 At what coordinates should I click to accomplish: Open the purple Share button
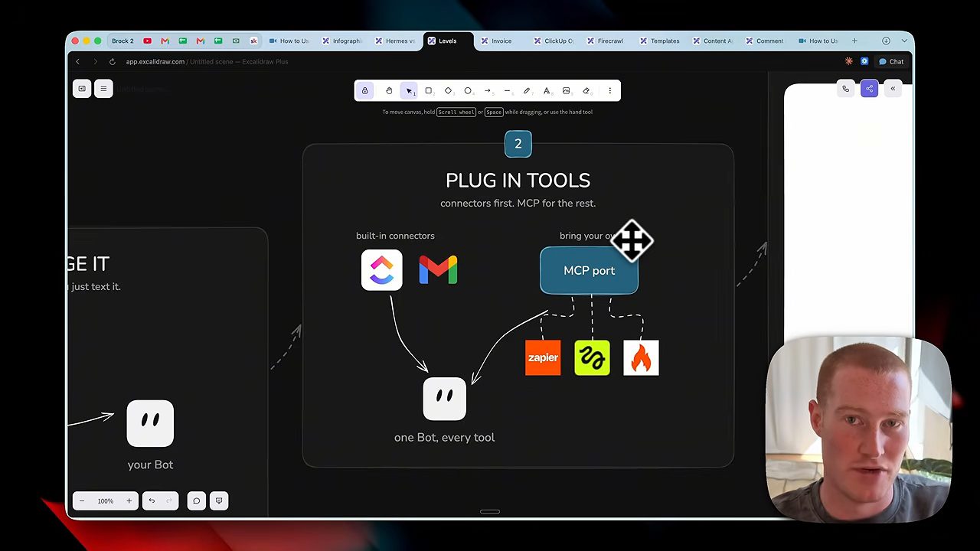coord(869,89)
